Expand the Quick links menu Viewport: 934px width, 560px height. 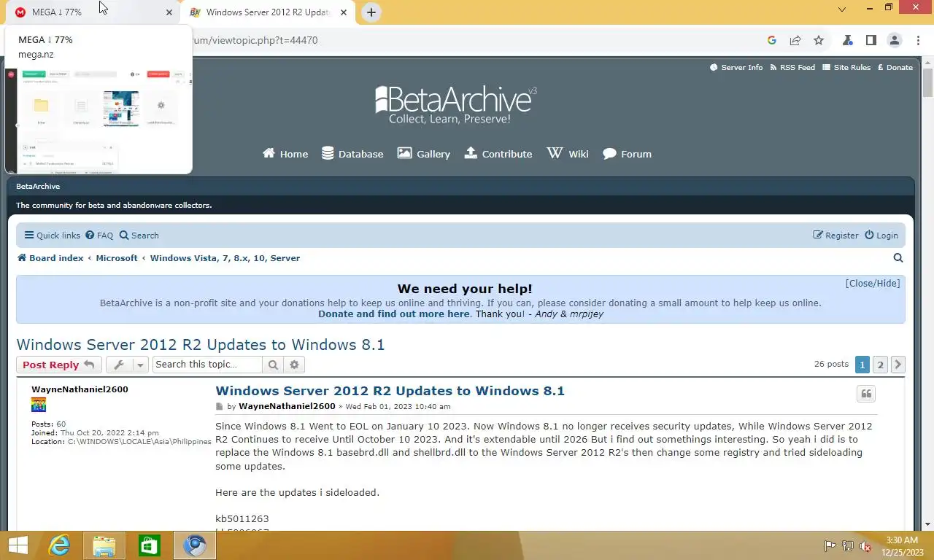(x=52, y=236)
